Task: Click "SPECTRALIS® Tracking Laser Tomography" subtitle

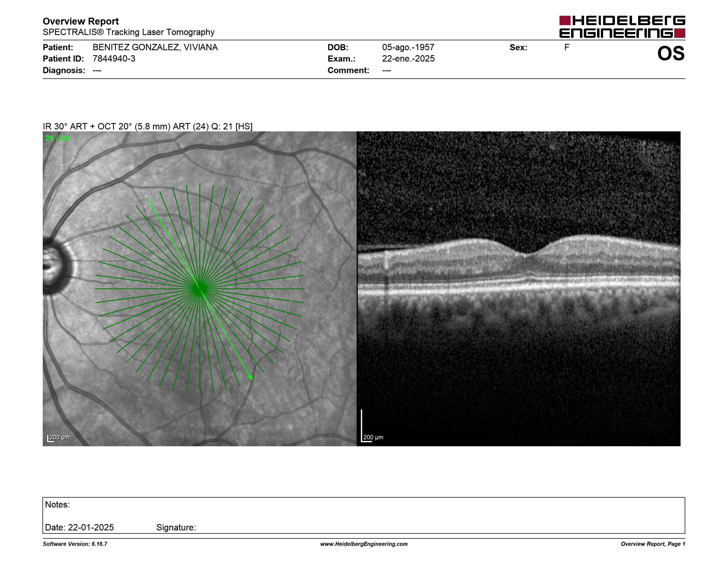Action: tap(128, 32)
